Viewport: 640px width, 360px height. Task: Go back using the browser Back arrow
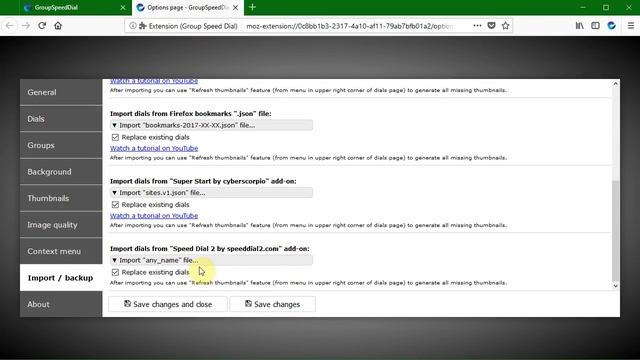(9, 26)
